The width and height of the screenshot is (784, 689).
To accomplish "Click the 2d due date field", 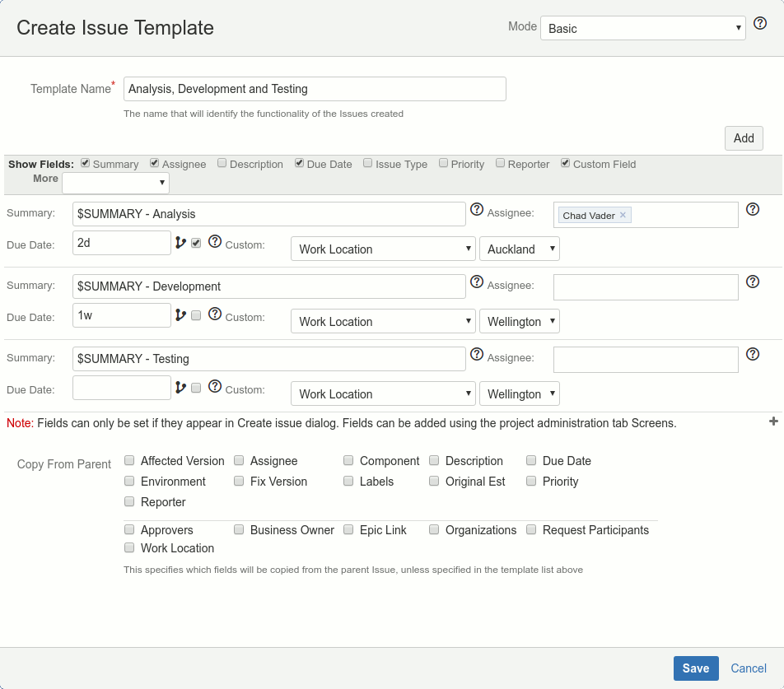I will coord(122,243).
